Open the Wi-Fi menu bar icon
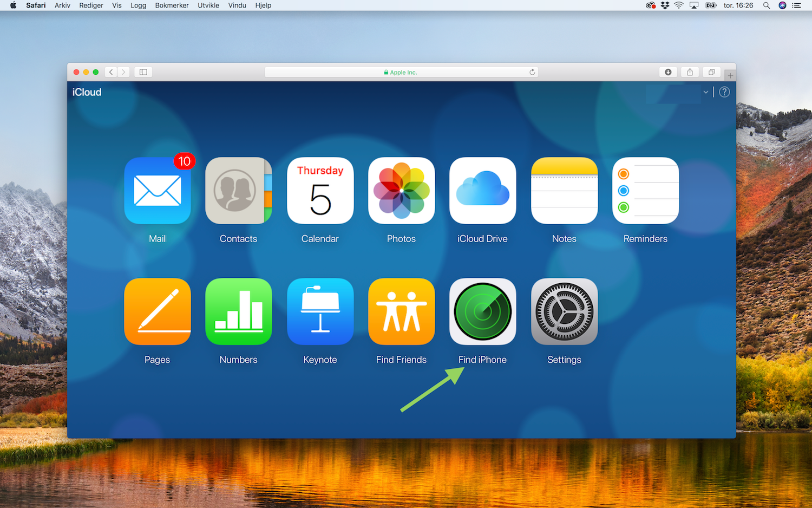 click(x=679, y=5)
